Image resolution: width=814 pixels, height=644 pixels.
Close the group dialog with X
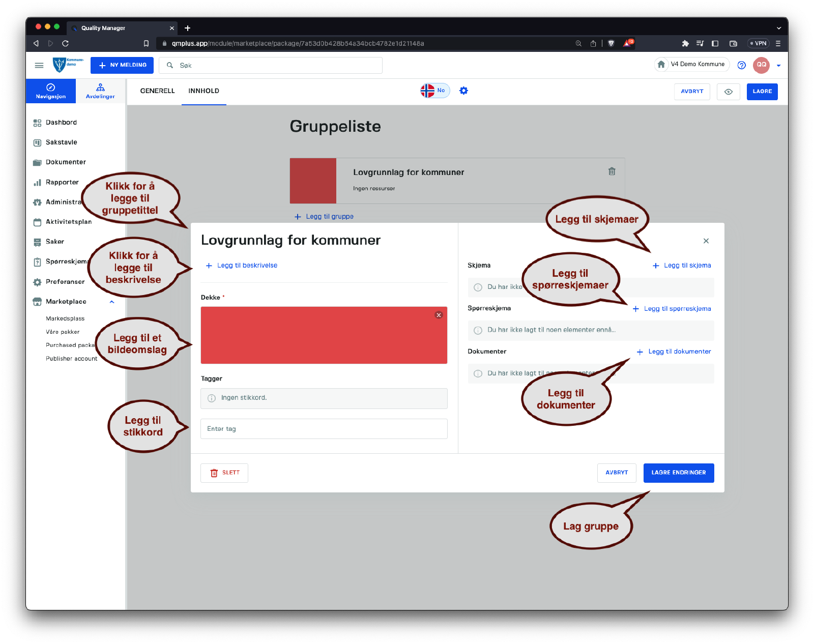coord(706,241)
